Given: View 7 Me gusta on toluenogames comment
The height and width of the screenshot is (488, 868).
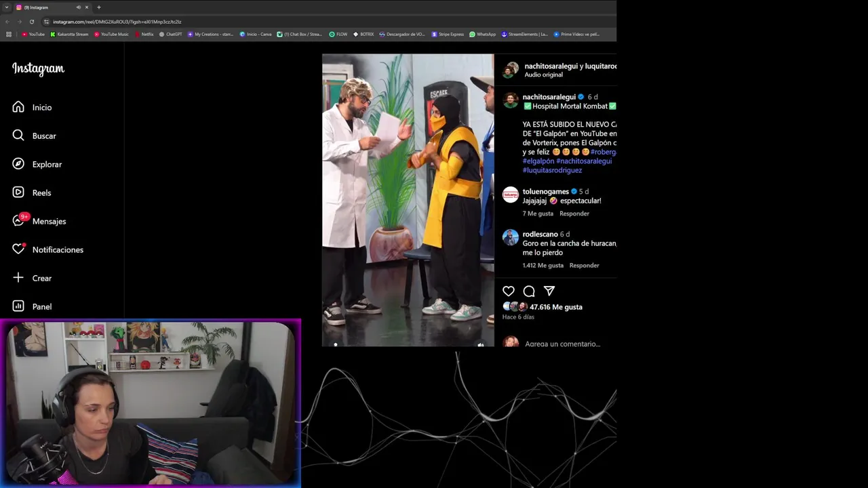Looking at the screenshot, I should [x=538, y=213].
